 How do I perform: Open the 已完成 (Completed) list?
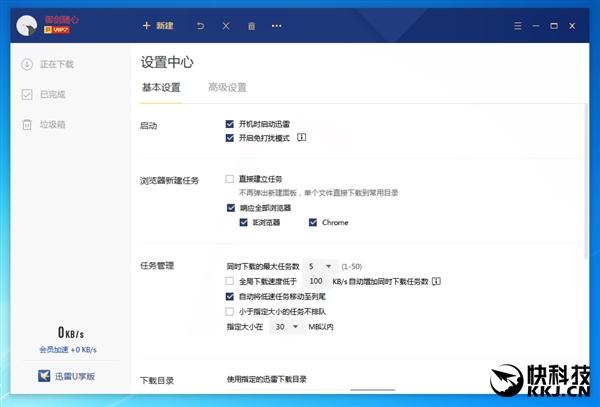53,95
